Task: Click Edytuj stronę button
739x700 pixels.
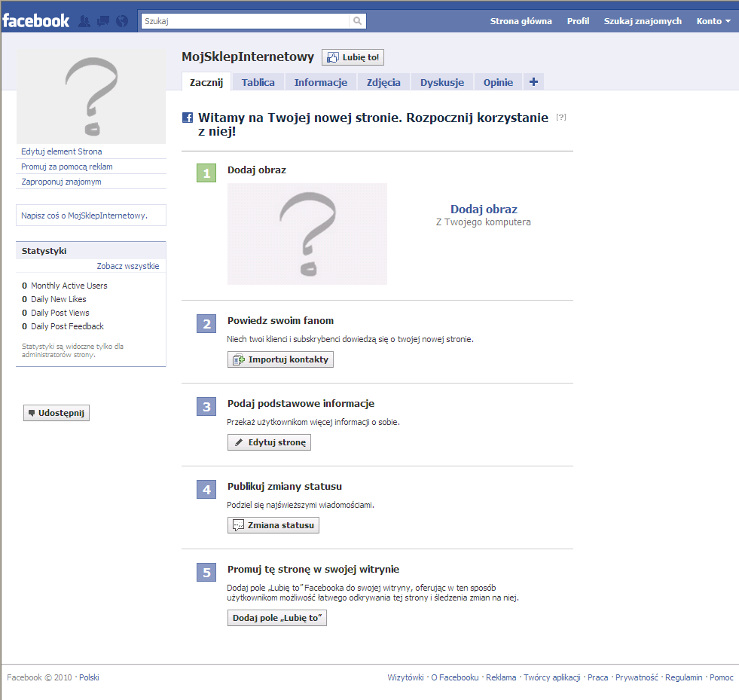Action: [269, 442]
